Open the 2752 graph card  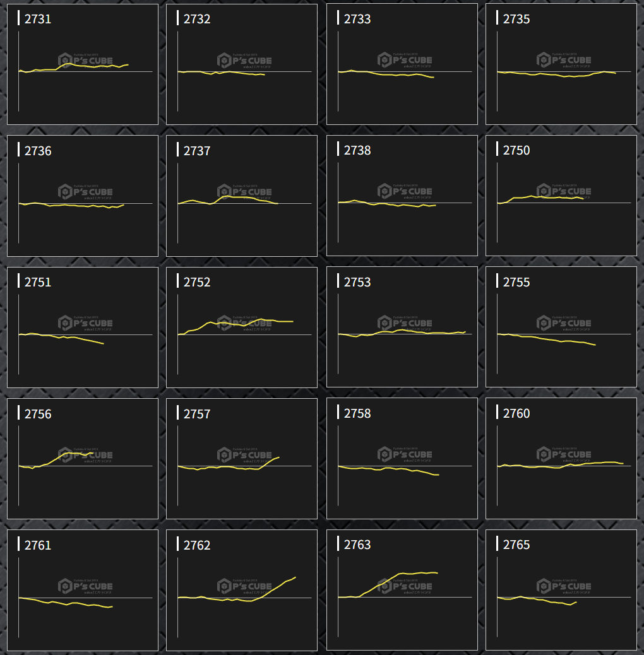[x=242, y=327]
